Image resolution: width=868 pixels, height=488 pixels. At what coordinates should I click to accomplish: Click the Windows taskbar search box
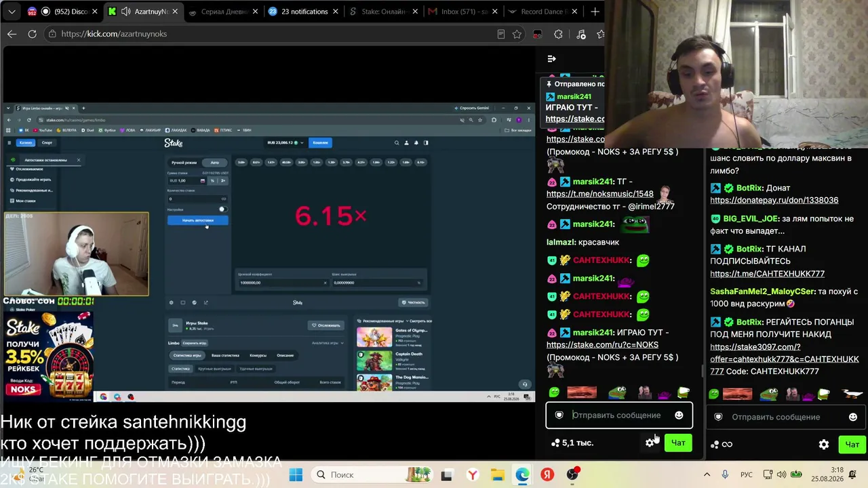[373, 474]
